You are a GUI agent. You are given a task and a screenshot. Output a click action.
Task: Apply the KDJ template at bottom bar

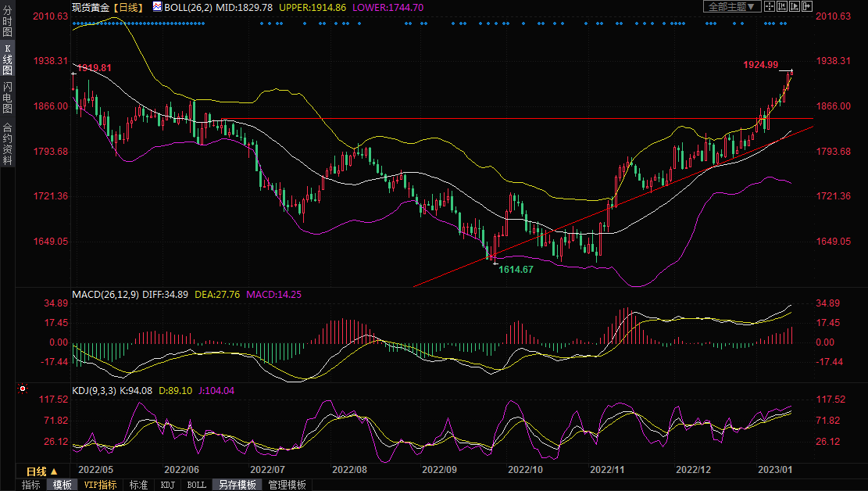point(167,485)
